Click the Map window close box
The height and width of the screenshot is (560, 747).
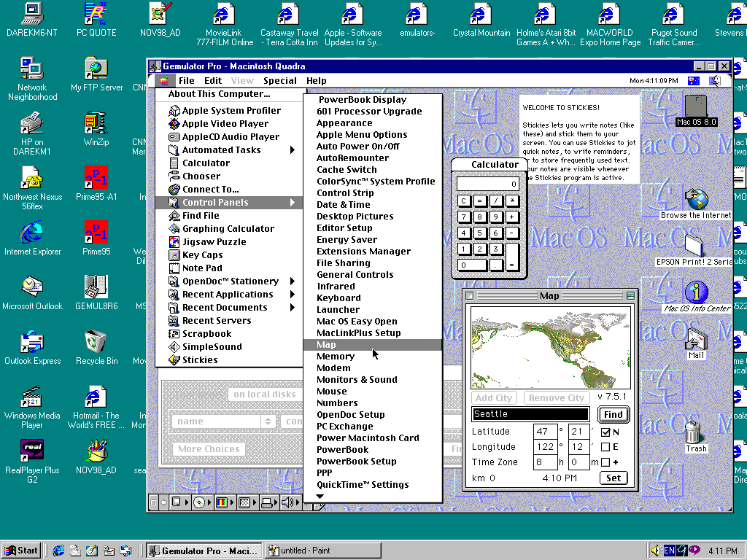point(469,296)
